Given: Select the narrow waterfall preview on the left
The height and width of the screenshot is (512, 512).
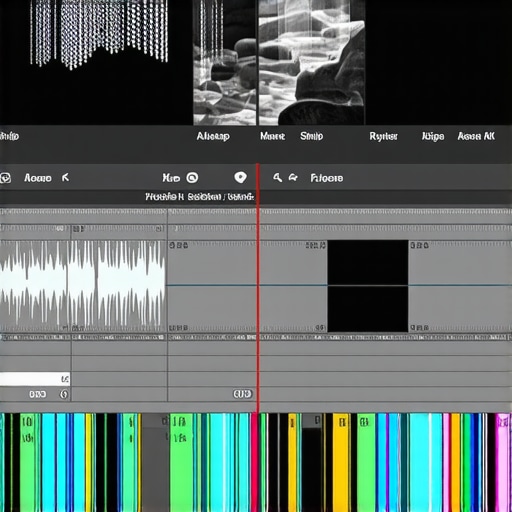Looking at the screenshot, I should point(225,62).
